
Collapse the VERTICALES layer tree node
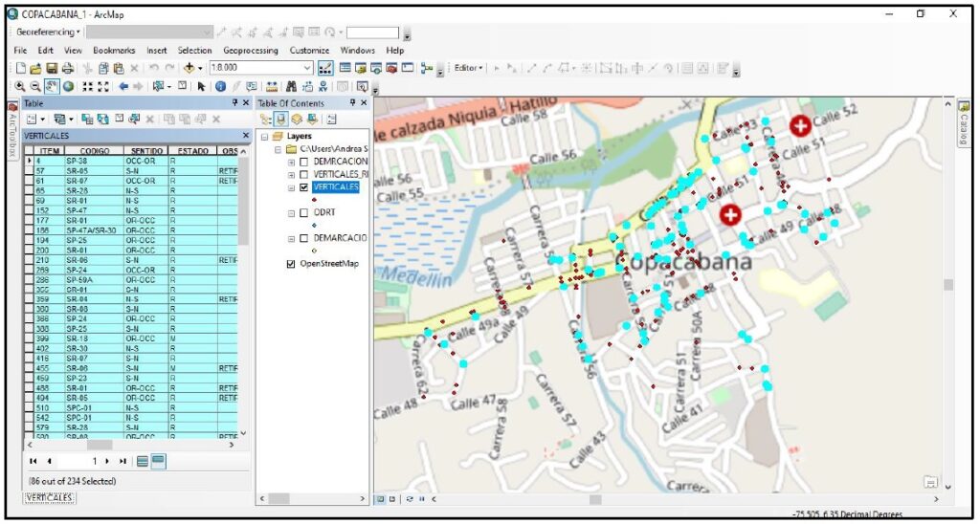291,187
